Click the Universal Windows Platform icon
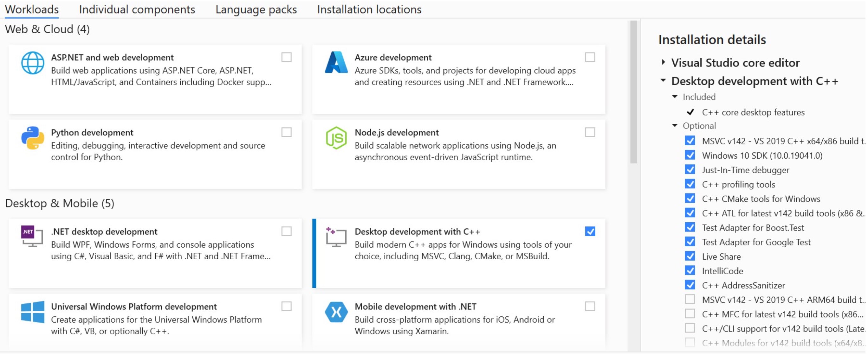 coord(33,312)
